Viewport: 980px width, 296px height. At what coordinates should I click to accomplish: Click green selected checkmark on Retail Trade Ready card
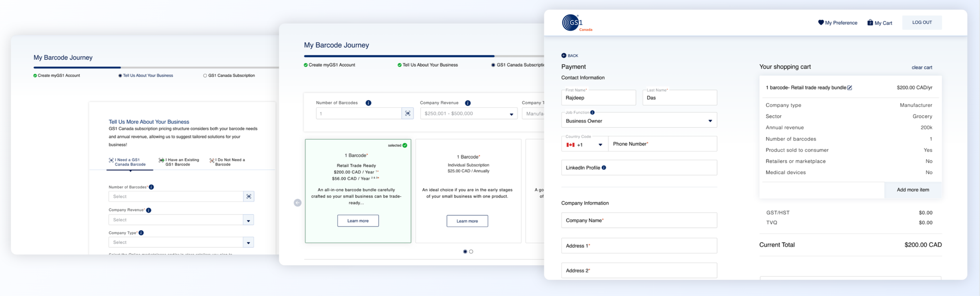pyautogui.click(x=405, y=145)
